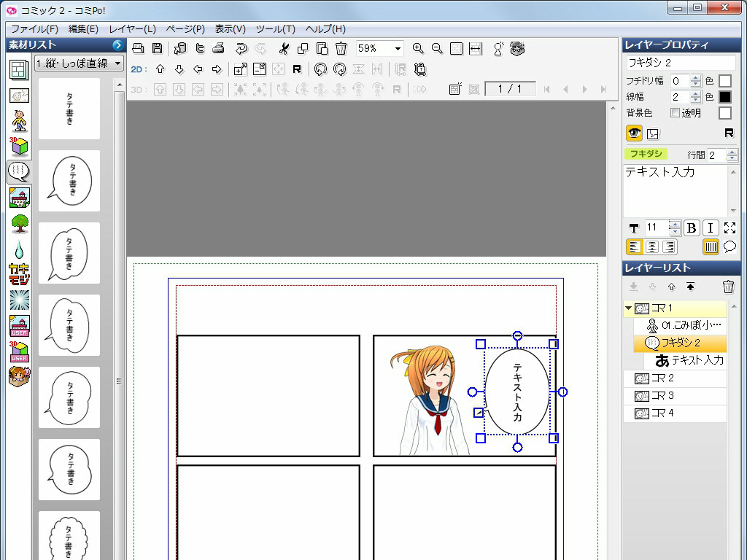The height and width of the screenshot is (560, 747).
Task: Toggle balloon shape fit button
Action: (729, 246)
